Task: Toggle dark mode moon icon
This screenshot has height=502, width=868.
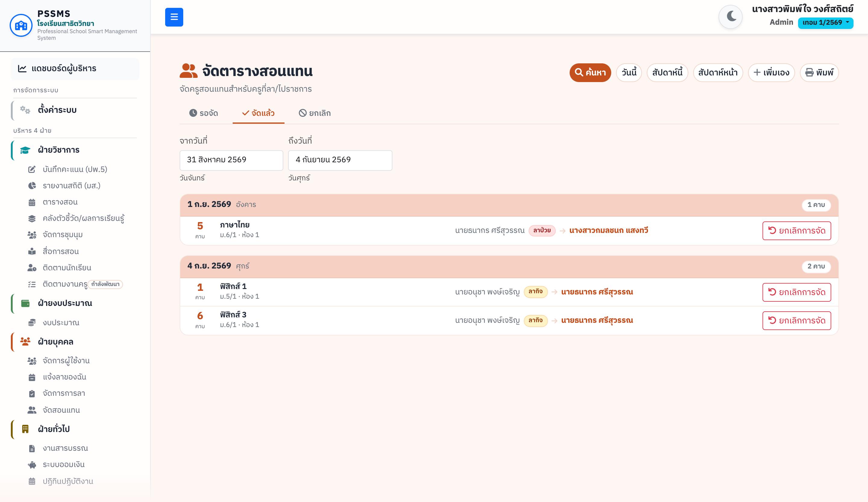Action: pos(731,17)
